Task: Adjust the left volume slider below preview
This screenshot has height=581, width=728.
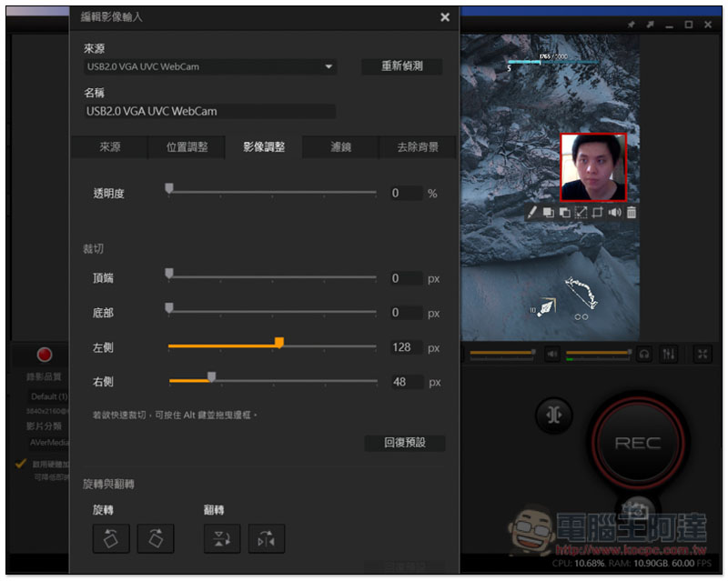Action: 503,353
